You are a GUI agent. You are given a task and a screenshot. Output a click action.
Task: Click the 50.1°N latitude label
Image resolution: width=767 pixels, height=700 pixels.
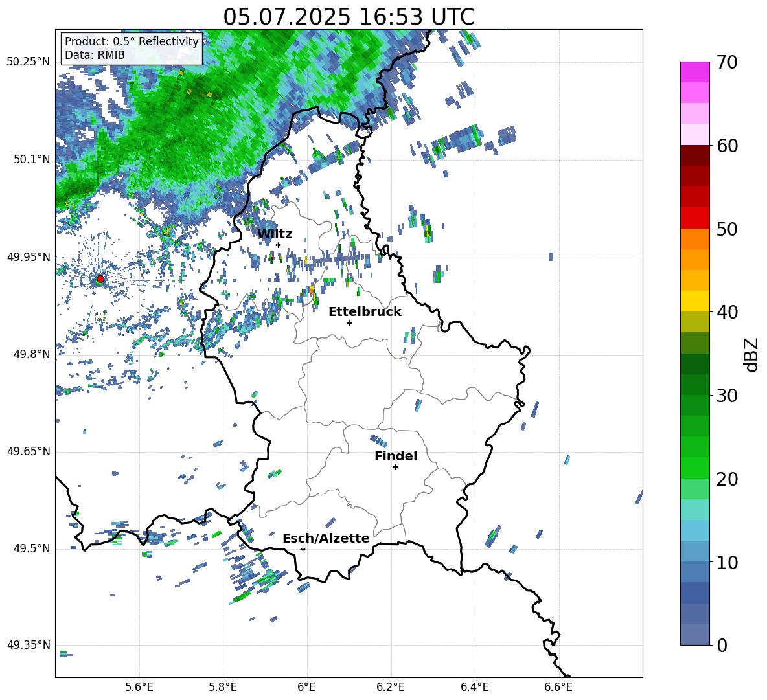31,159
